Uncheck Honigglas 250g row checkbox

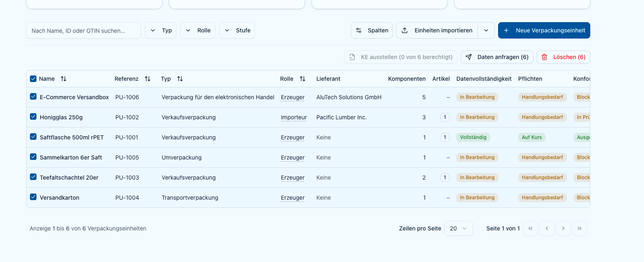pyautogui.click(x=33, y=117)
